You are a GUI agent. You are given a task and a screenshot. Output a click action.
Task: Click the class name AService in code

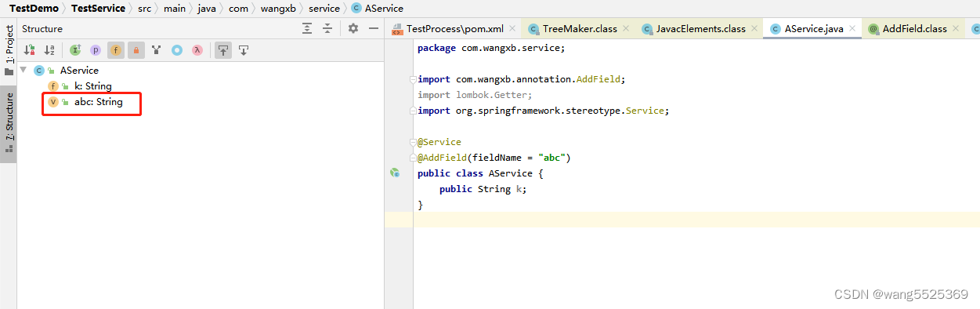[x=511, y=173]
